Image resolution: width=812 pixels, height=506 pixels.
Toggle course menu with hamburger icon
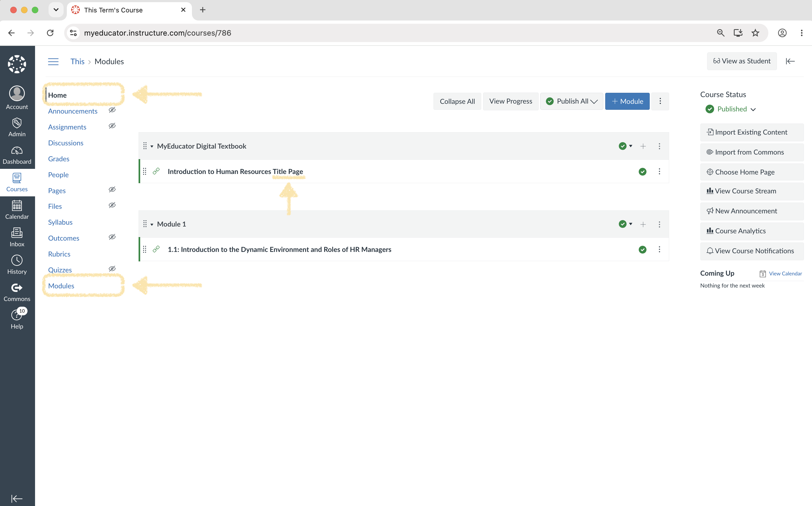coord(53,61)
